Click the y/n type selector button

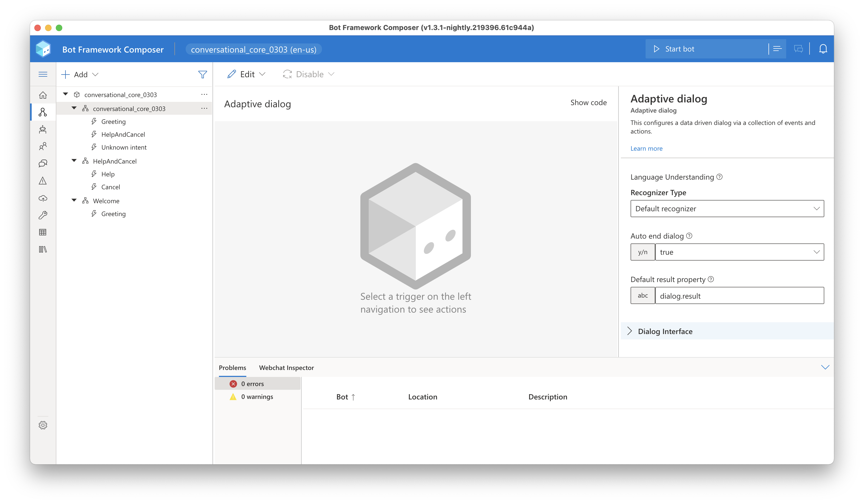coord(643,252)
